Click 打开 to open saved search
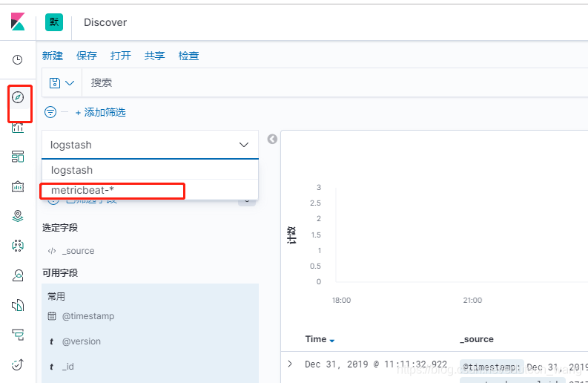 tap(121, 56)
